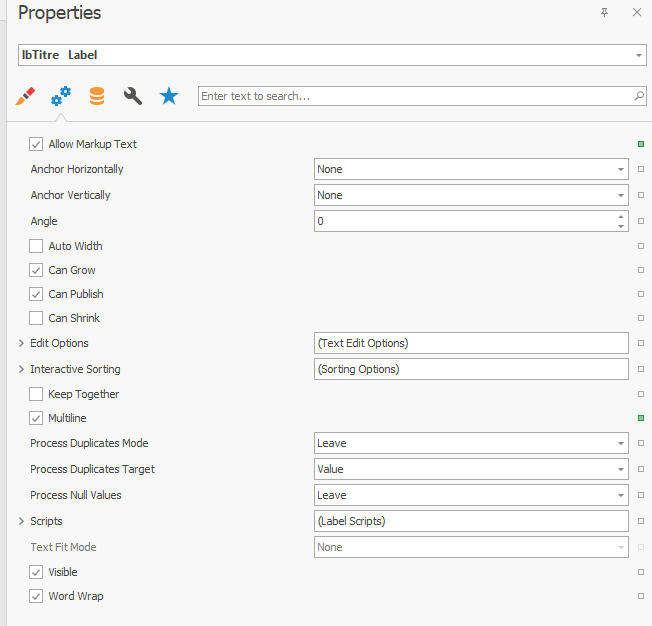The width and height of the screenshot is (652, 626).
Task: Click the green marker beside Allow Markup Text
Action: click(x=641, y=144)
